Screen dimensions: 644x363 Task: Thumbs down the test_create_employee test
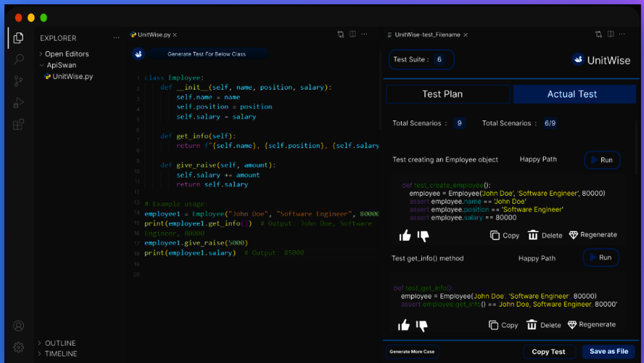point(423,236)
